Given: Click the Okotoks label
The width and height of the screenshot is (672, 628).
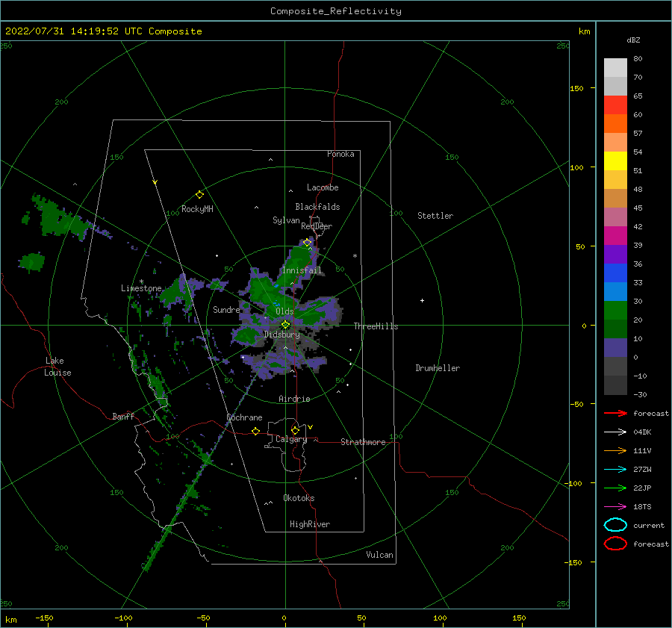Looking at the screenshot, I should [x=299, y=498].
